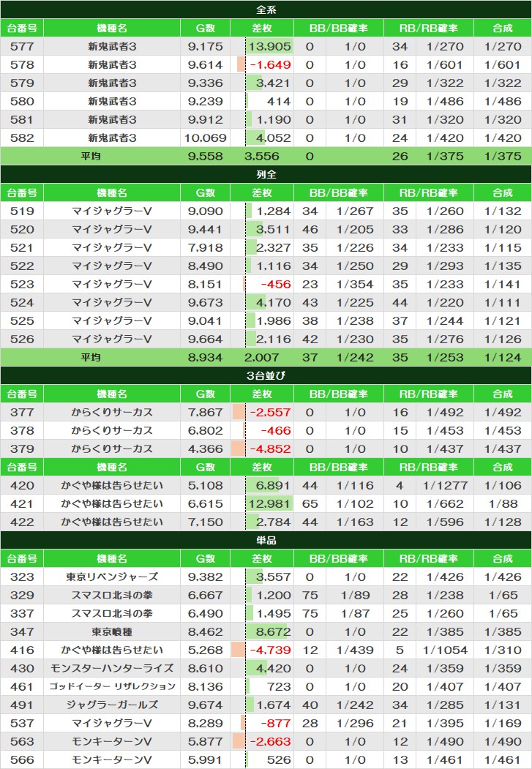Click the 3,511 difference value
The height and width of the screenshot is (769, 532).
[273, 230]
